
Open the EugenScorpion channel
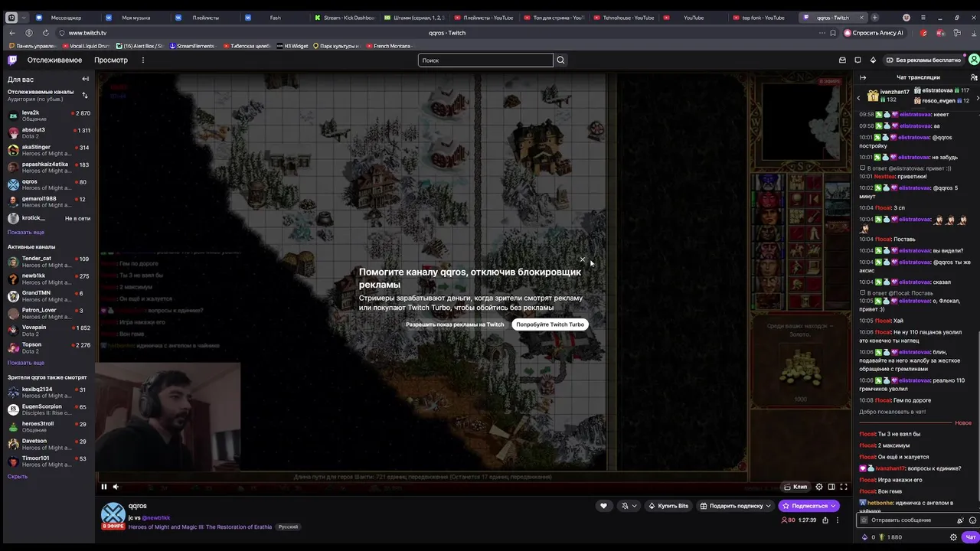48,409
